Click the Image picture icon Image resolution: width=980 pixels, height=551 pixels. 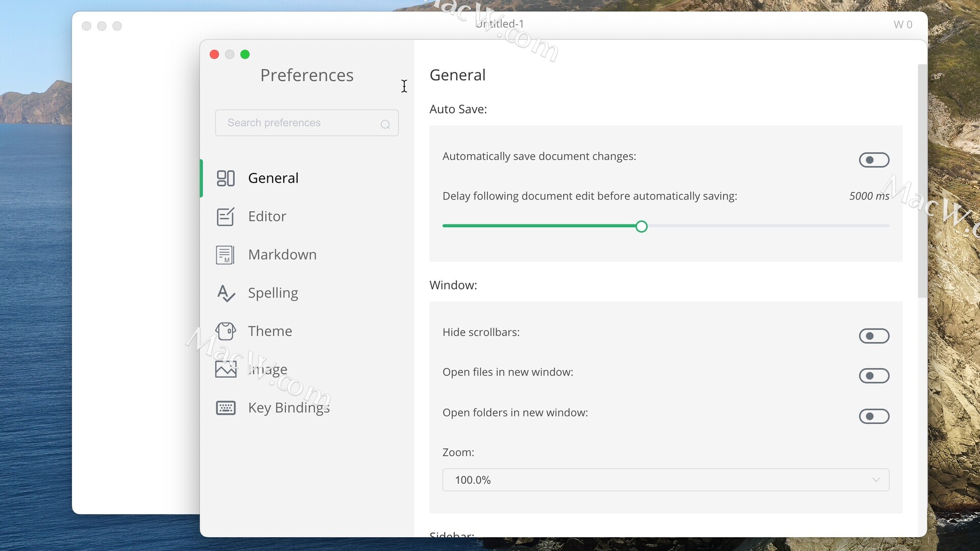tap(225, 369)
